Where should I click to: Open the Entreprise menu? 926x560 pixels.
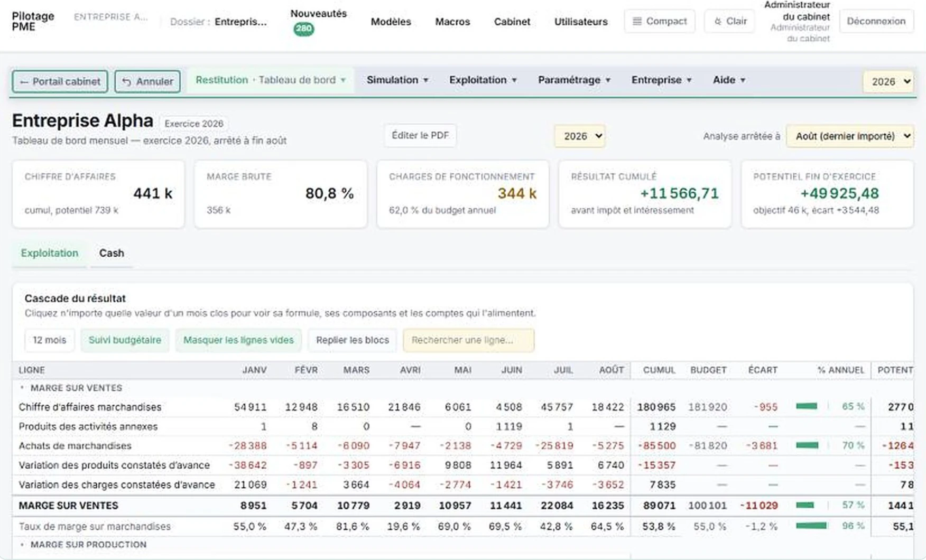pyautogui.click(x=661, y=80)
